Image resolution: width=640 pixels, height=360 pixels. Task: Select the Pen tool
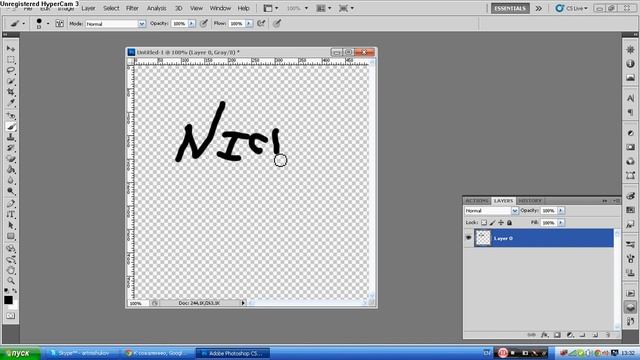click(x=11, y=204)
